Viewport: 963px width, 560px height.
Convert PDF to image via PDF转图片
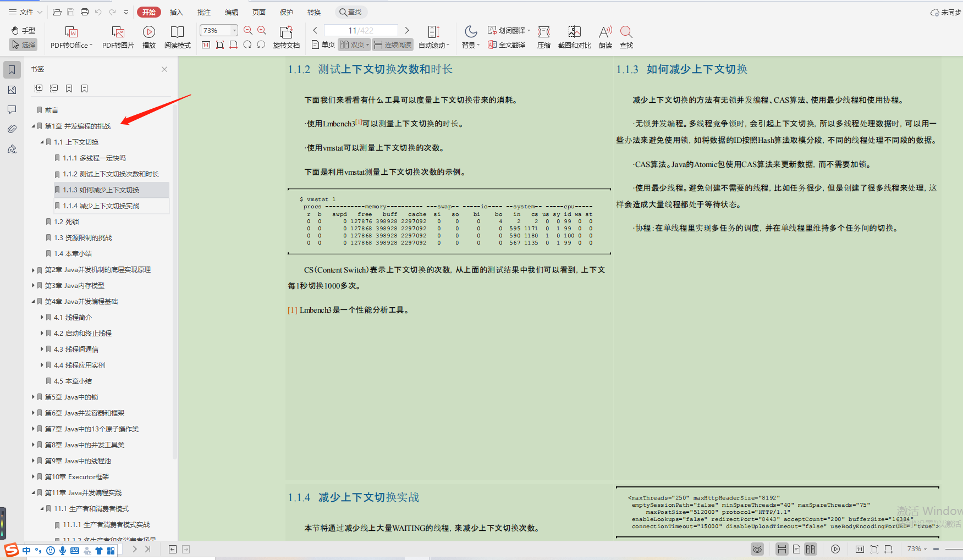pyautogui.click(x=118, y=37)
